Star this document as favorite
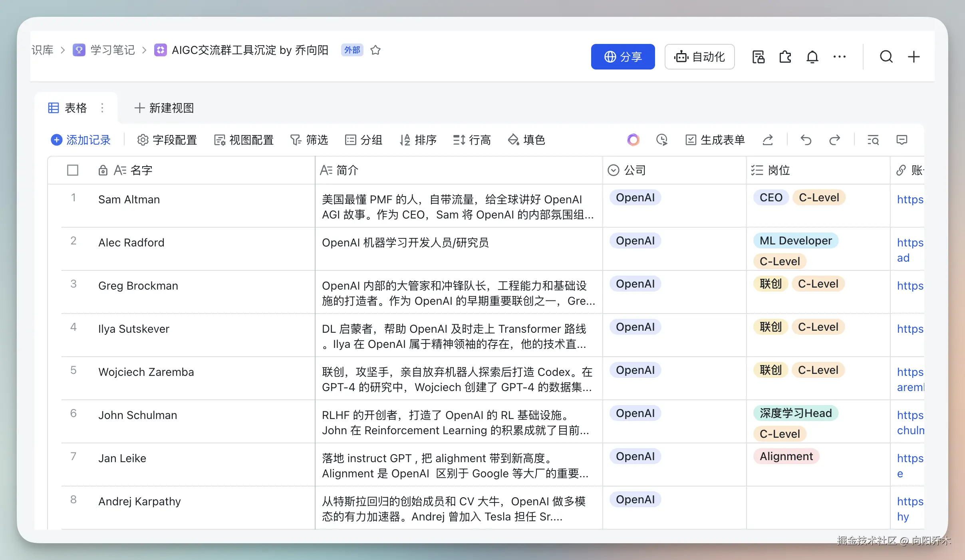This screenshot has width=965, height=560. click(375, 50)
